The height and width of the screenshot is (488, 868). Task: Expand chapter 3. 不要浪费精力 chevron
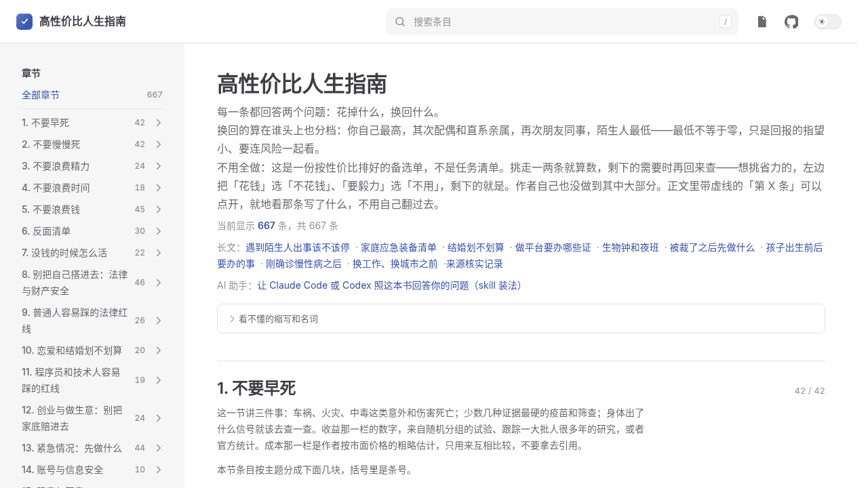(x=158, y=166)
